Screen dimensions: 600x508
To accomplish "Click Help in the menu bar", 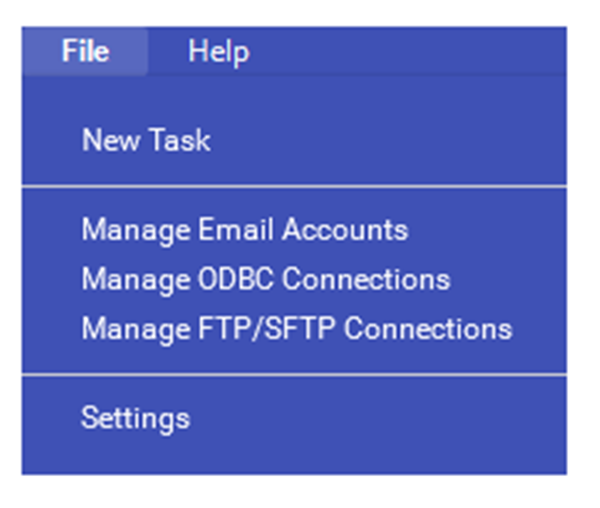I will (218, 51).
